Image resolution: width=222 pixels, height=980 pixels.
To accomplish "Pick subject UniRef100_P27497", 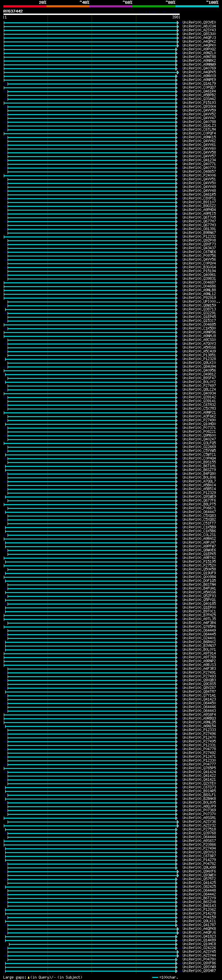I will point(199,386).
